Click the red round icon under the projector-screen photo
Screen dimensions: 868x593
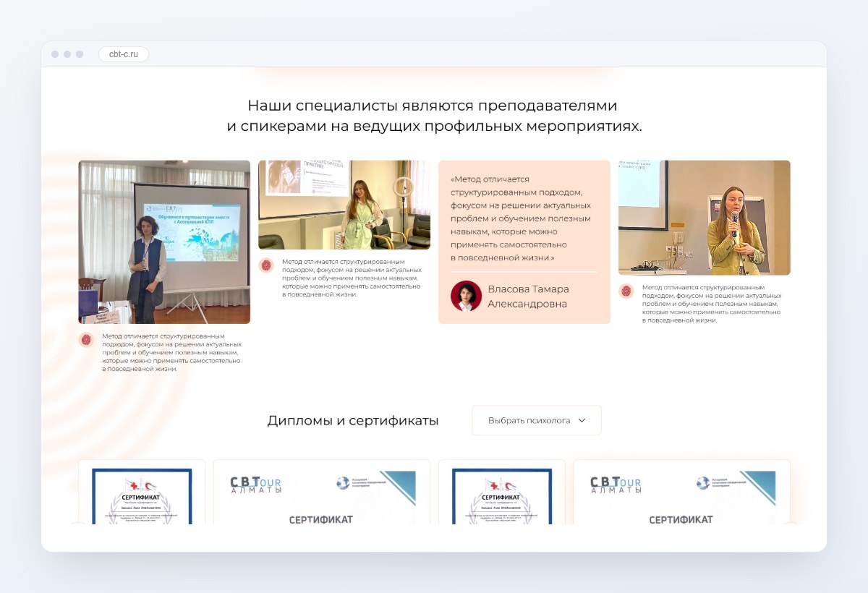[x=86, y=340]
